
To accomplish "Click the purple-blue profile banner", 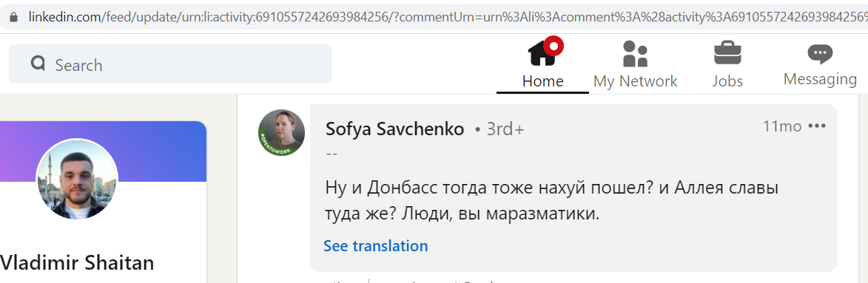I will (103, 151).
